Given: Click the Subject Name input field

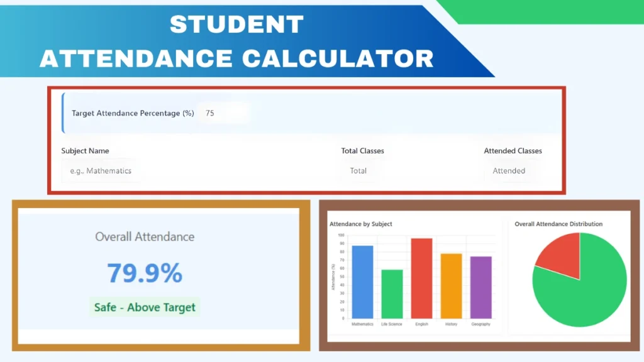Looking at the screenshot, I should 101,170.
